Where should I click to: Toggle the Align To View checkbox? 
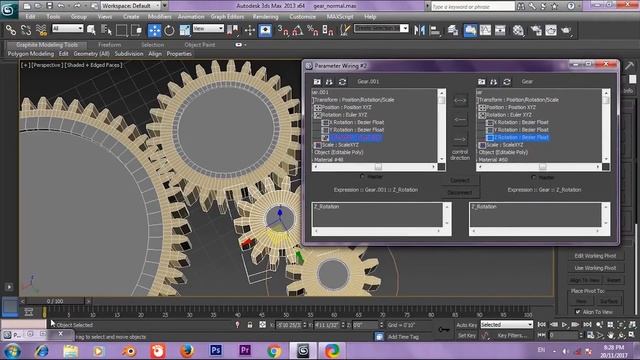coord(578,312)
